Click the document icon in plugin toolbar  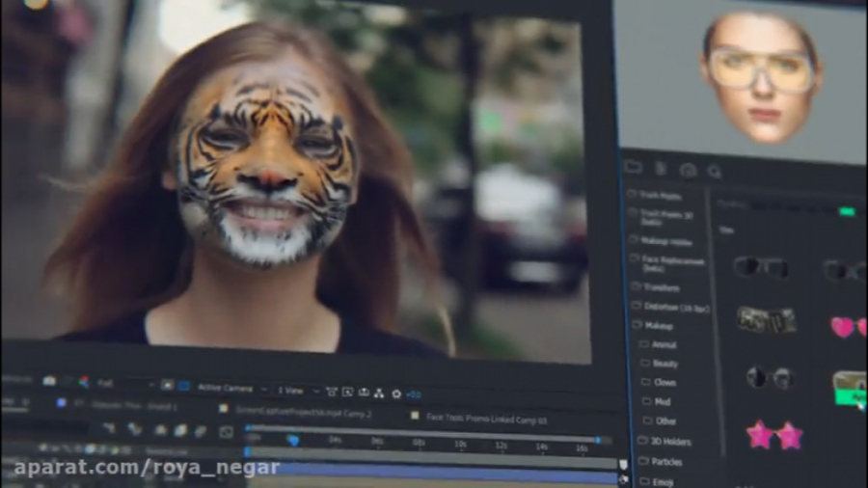[661, 169]
